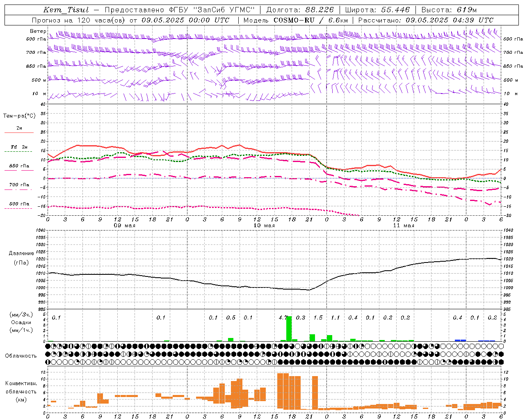Click the Рассчитано: 09.05.2025 04:39 UTC text
Screen dimensions: 525x420
point(426,20)
